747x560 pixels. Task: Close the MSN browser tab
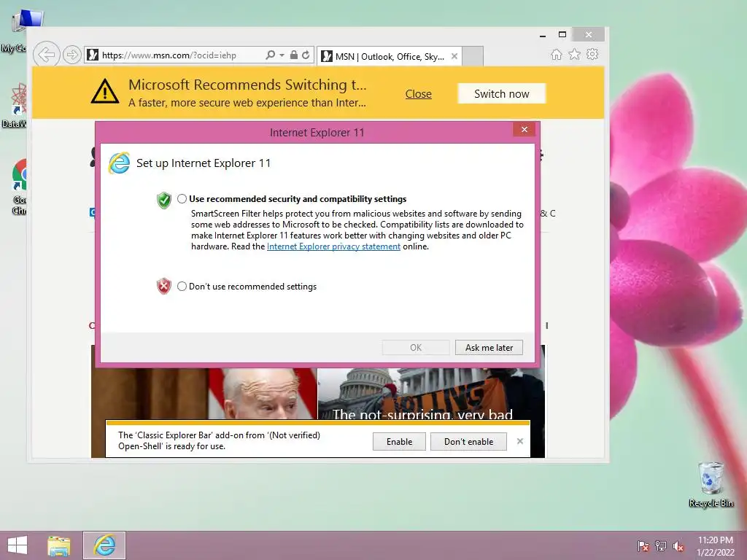pos(454,56)
